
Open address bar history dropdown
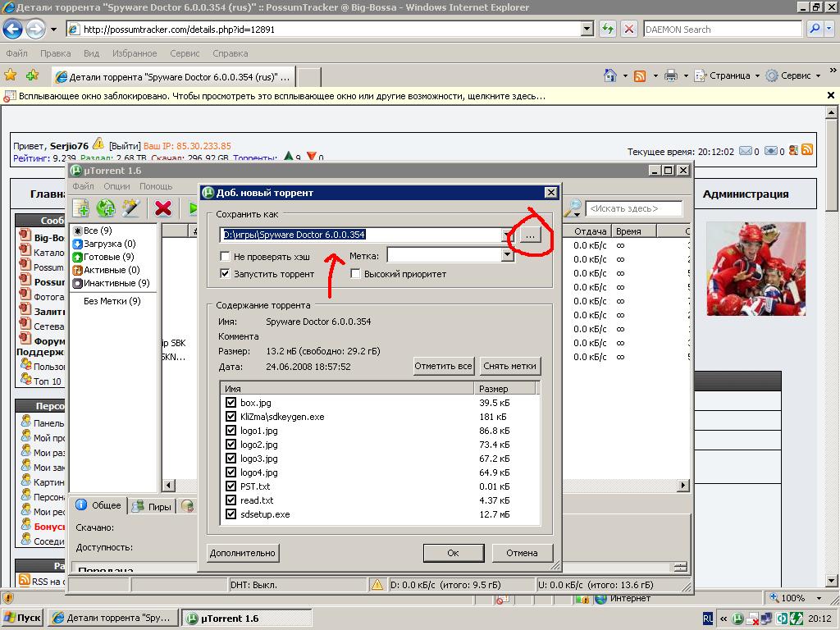(x=587, y=29)
